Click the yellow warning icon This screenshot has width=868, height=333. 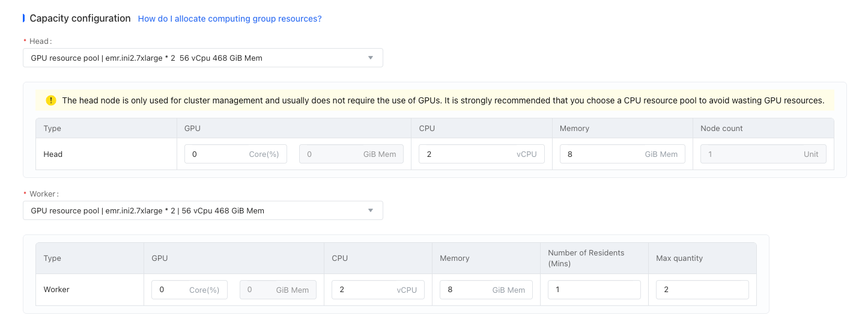pos(51,100)
